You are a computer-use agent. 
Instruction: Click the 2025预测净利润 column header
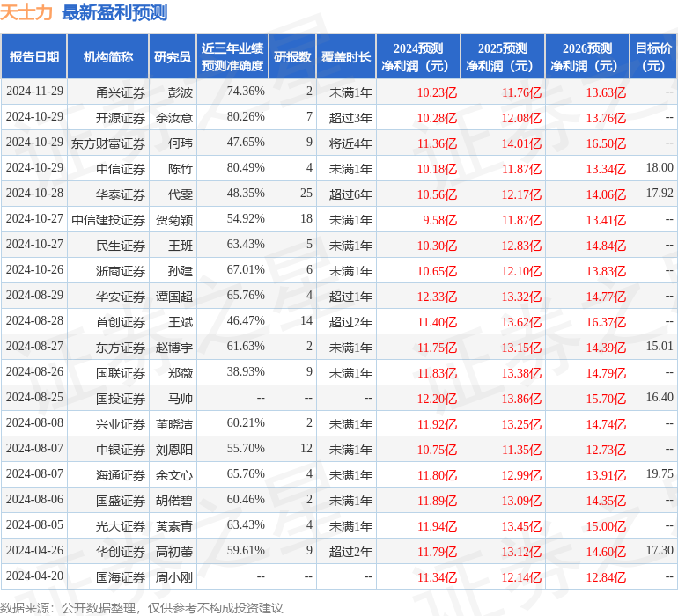point(503,57)
